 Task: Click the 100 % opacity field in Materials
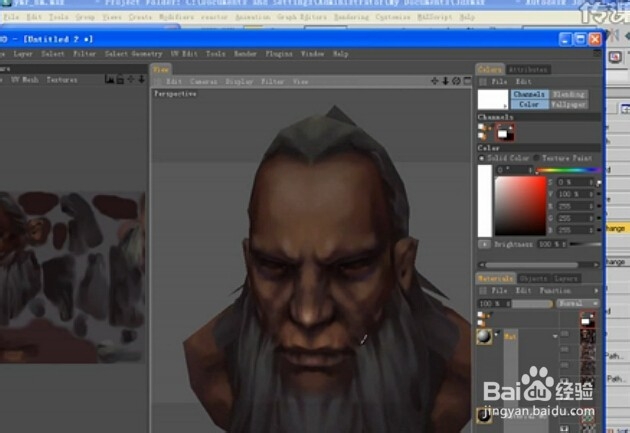pyautogui.click(x=494, y=304)
